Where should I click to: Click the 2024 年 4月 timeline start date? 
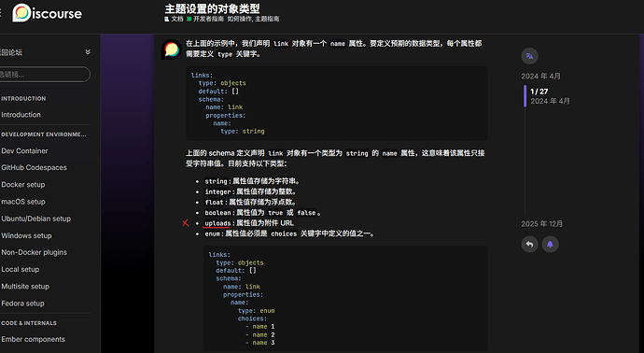coord(541,76)
